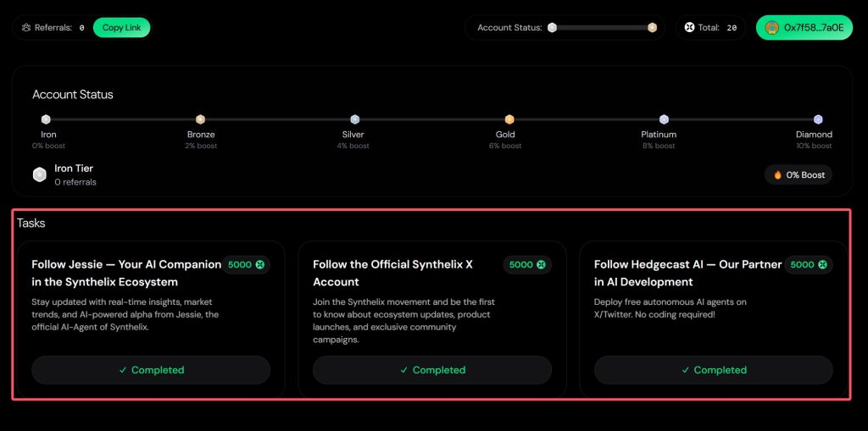Click the header Account Status progress bar
Viewport: 868px width, 431px height.
[x=603, y=28]
